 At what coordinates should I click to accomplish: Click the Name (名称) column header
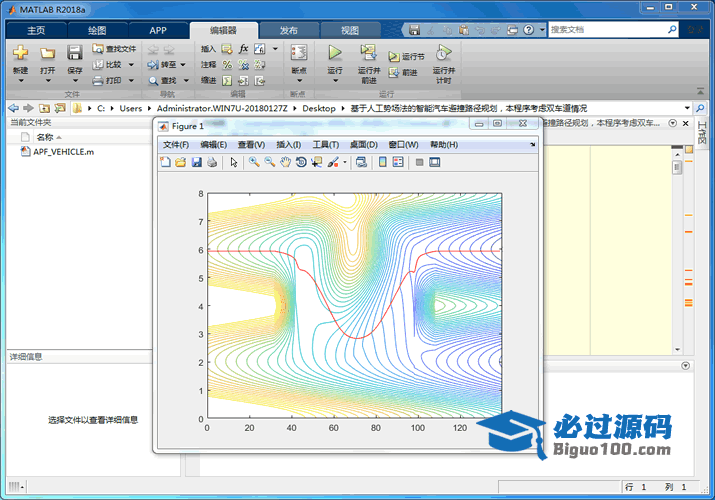click(45, 137)
